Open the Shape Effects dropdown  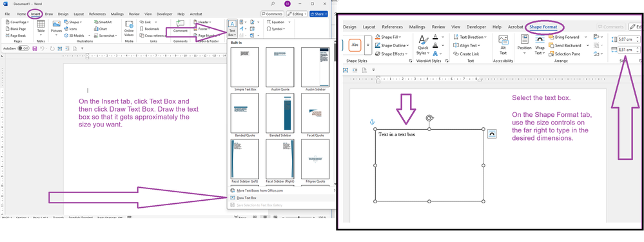coord(391,54)
